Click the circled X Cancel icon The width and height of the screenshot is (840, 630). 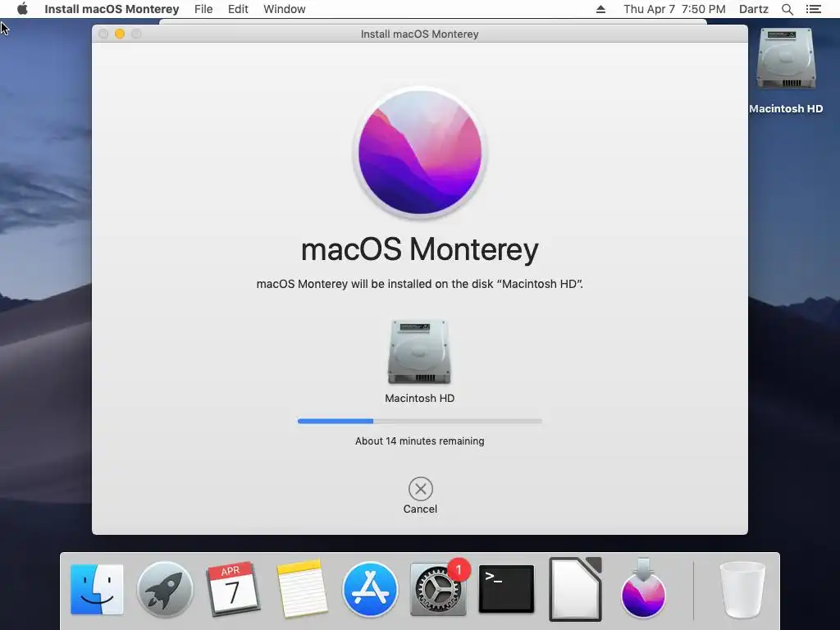(x=421, y=489)
